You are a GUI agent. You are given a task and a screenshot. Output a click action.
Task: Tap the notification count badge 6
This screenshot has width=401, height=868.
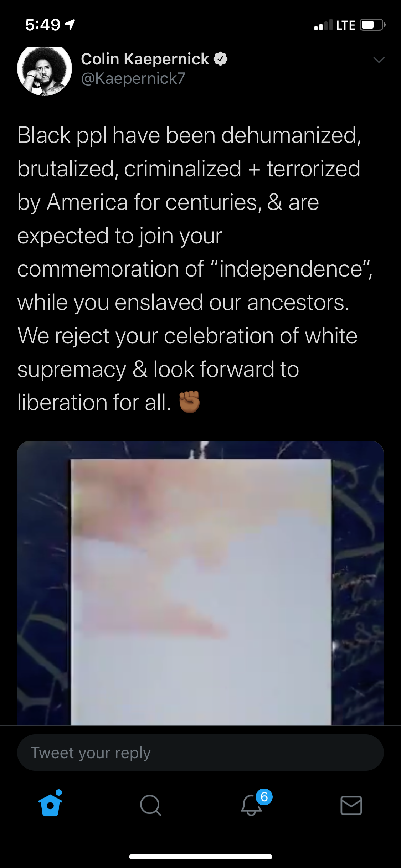[264, 796]
